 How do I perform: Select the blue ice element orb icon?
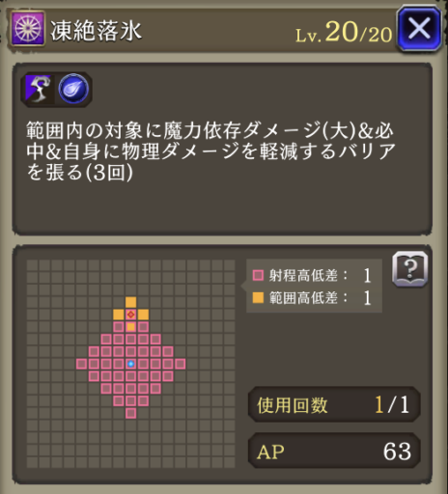pyautogui.click(x=73, y=89)
